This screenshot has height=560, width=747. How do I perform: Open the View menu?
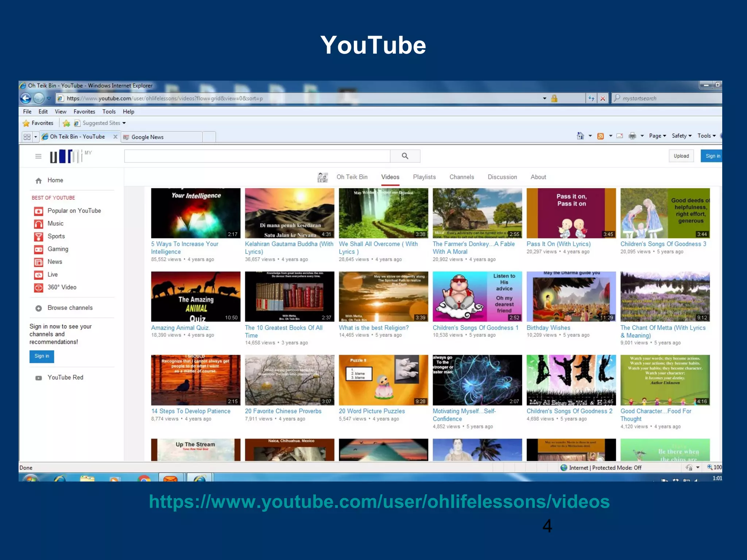tap(61, 112)
